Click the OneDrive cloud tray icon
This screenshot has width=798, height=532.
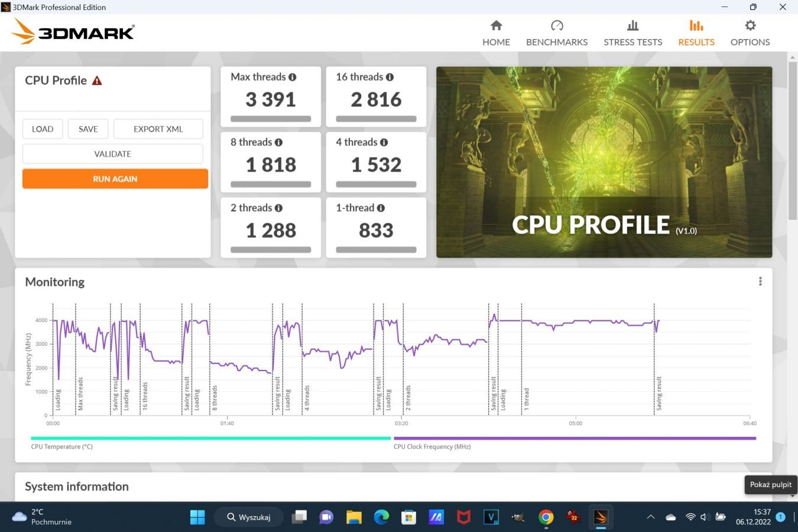[670, 517]
